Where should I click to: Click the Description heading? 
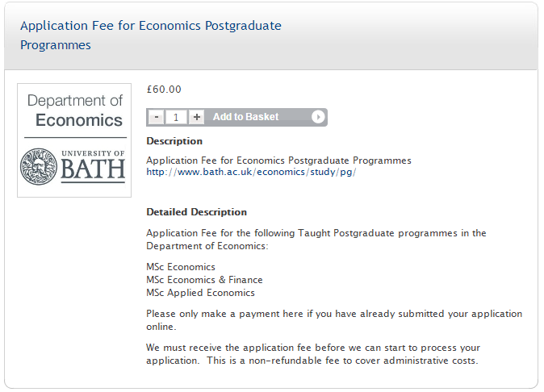(174, 141)
